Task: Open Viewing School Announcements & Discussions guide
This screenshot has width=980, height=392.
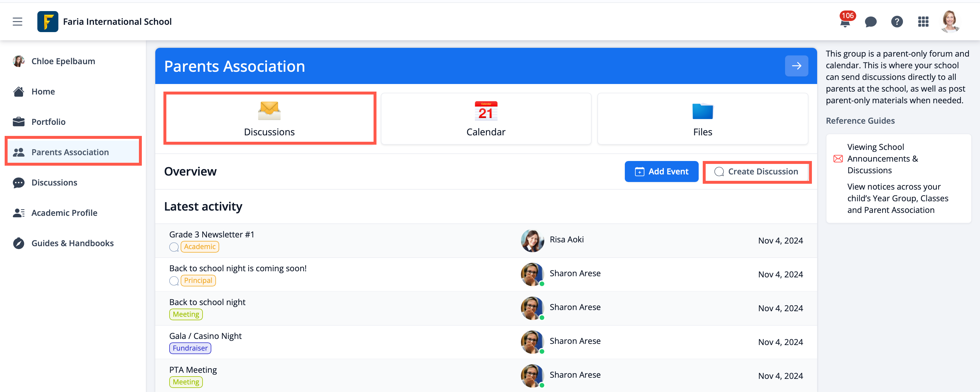Action: tap(882, 159)
